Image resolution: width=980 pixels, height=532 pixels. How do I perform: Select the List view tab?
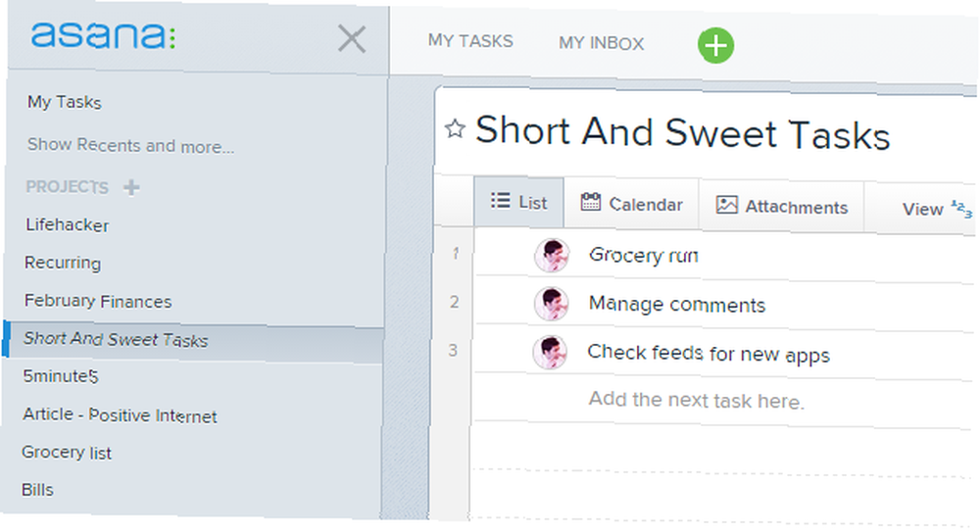pos(518,202)
